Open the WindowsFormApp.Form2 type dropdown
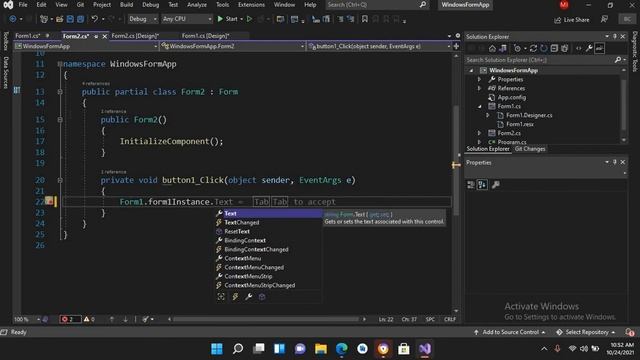Viewport: 640px width, 360px height. point(233,46)
